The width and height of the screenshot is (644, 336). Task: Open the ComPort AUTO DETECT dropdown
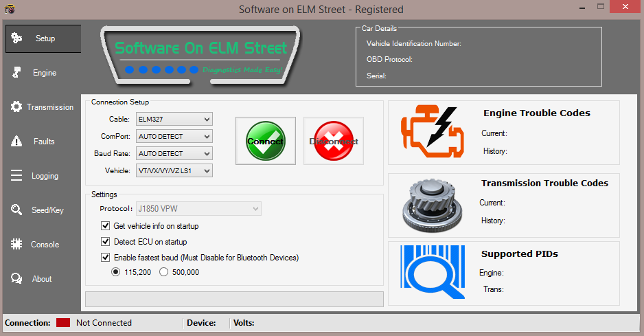tap(174, 136)
